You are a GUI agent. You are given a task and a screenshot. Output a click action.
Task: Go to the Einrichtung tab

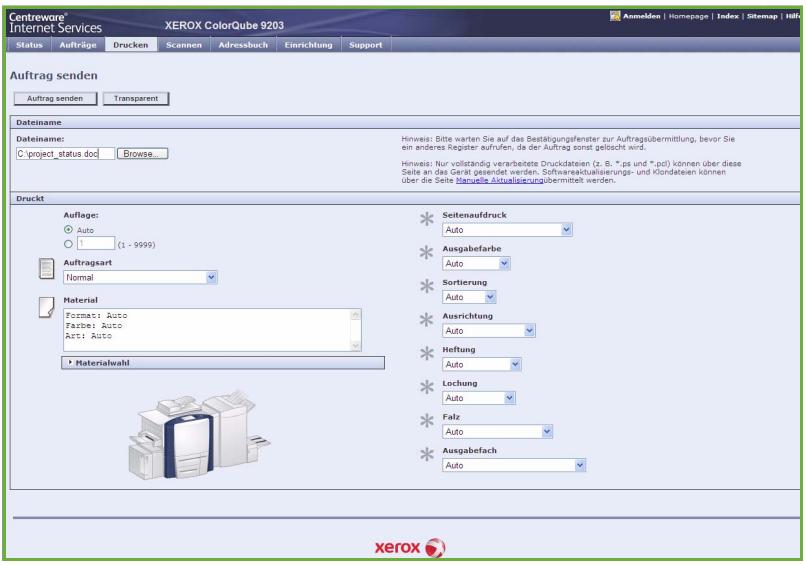[308, 45]
